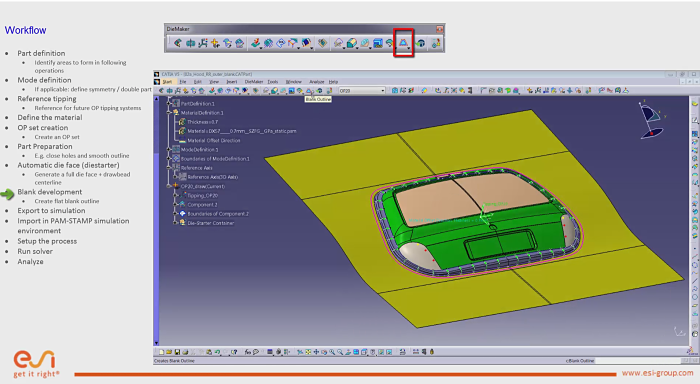Click the tree scrollbar up arrow

click(156, 99)
